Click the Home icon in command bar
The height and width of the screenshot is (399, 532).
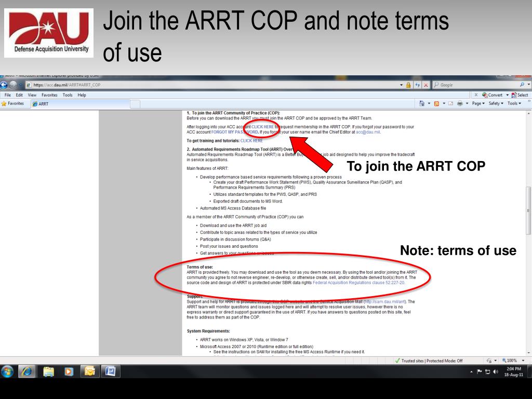(422, 103)
